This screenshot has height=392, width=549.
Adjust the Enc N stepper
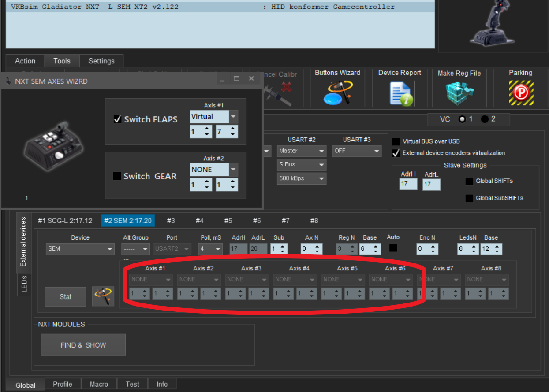[x=427, y=249]
